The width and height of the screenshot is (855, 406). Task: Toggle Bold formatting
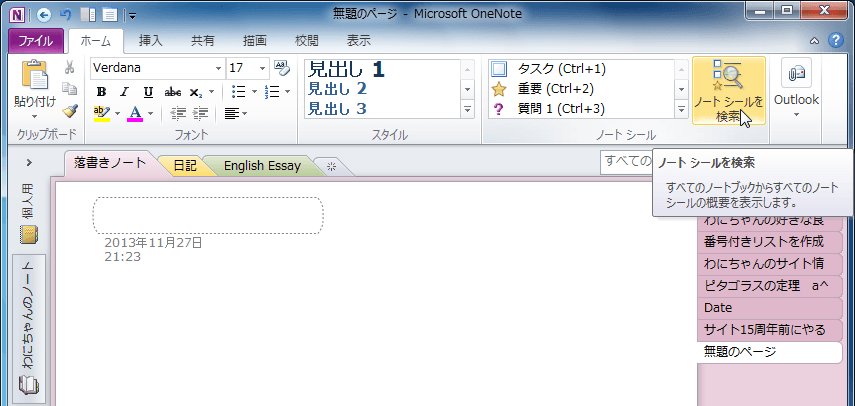tap(101, 92)
